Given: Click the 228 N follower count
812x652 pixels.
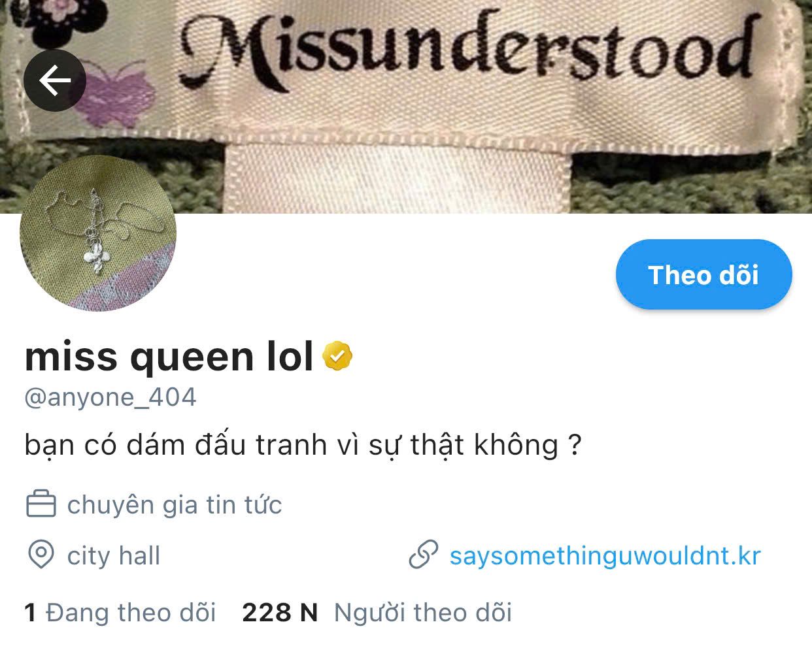Looking at the screenshot, I should coord(280,613).
